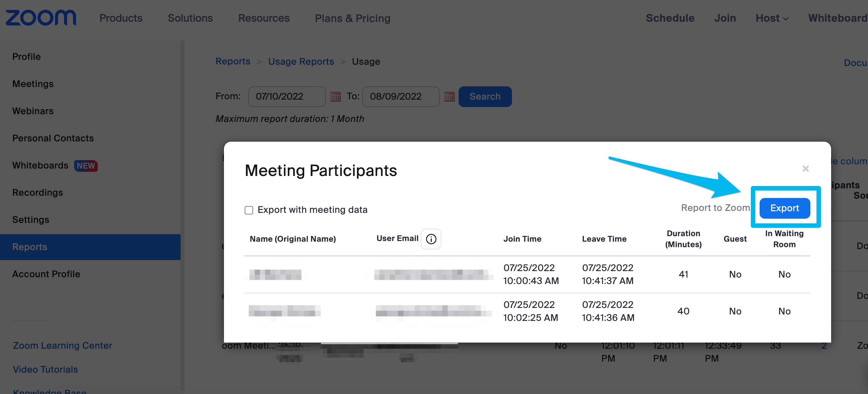Screen dimensions: 868x394
Task: Click Reports breadcrumb link
Action: pos(233,61)
